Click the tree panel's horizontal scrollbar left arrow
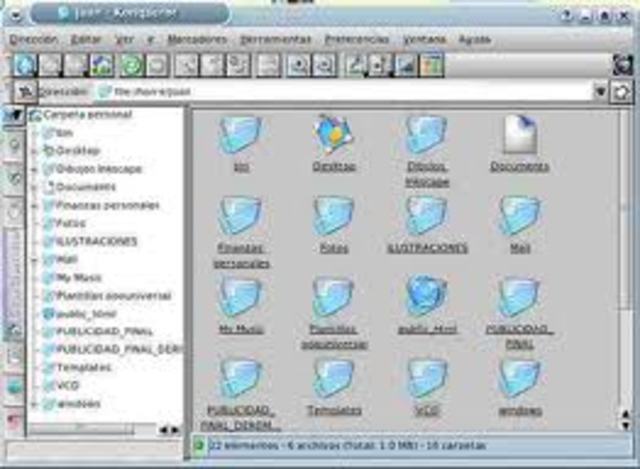Screen dimensions: 640x469 (163, 429)
